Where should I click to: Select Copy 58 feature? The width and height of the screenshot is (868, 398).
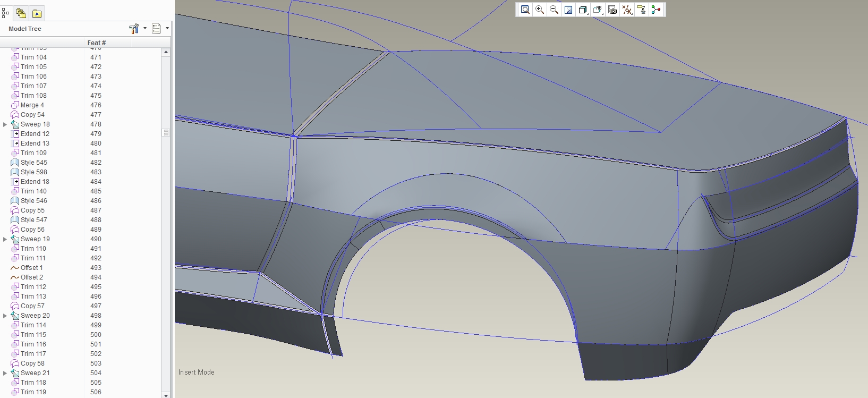tap(32, 363)
